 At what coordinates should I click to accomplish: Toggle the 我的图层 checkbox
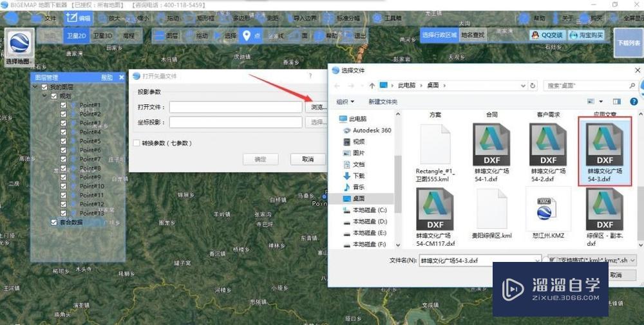point(45,87)
